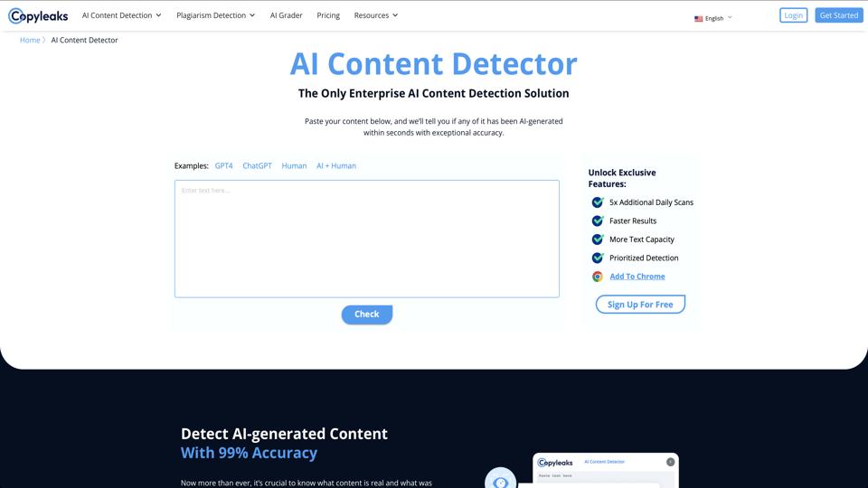
Task: Click the Chrome icon
Action: [598, 277]
